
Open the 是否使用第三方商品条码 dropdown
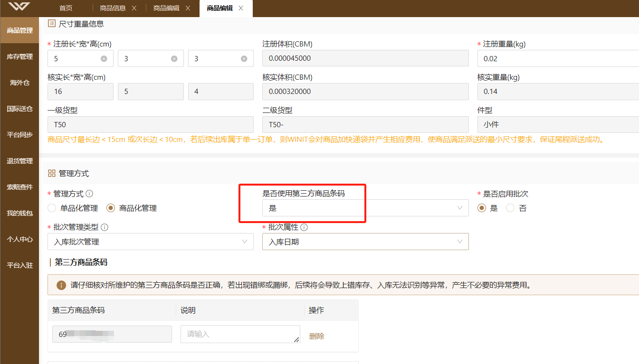[365, 208]
